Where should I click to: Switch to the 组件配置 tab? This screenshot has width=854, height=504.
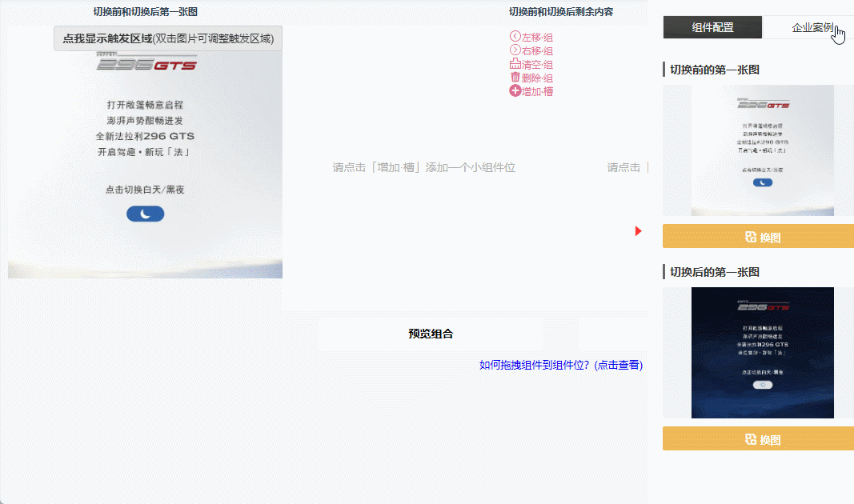(x=712, y=27)
